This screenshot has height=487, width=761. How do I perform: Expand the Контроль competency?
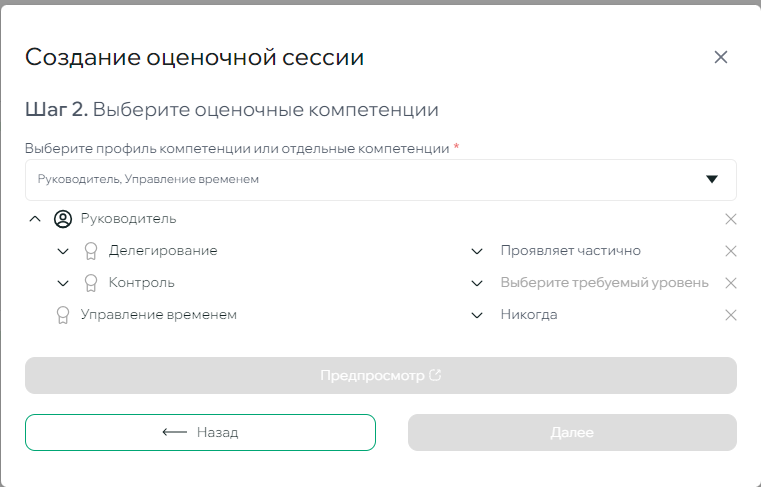(63, 283)
